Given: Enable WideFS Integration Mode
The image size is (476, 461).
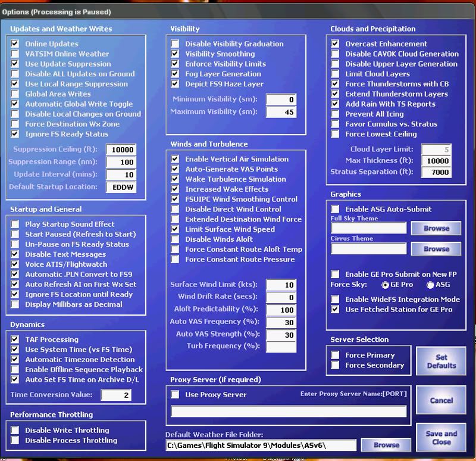Looking at the screenshot, I should pyautogui.click(x=335, y=299).
